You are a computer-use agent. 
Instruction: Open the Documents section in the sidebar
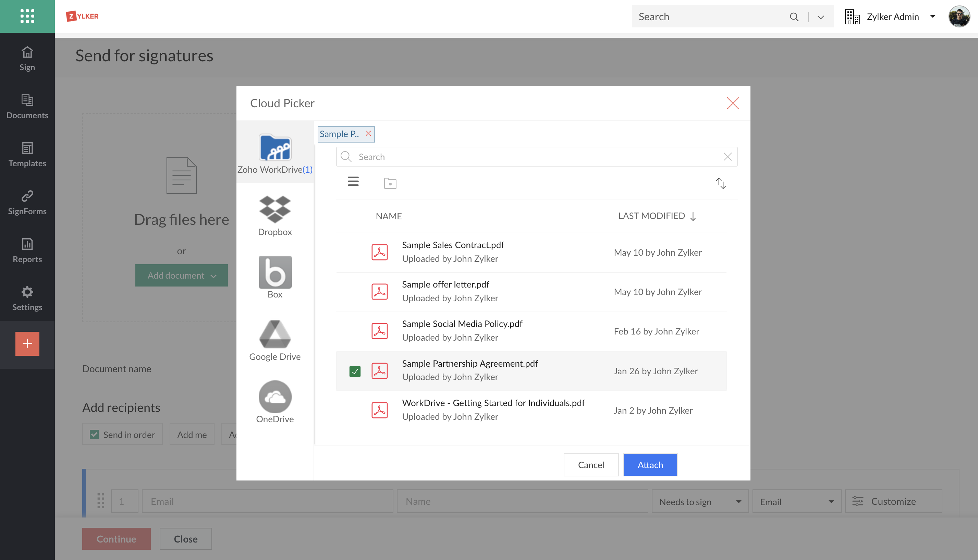click(27, 107)
